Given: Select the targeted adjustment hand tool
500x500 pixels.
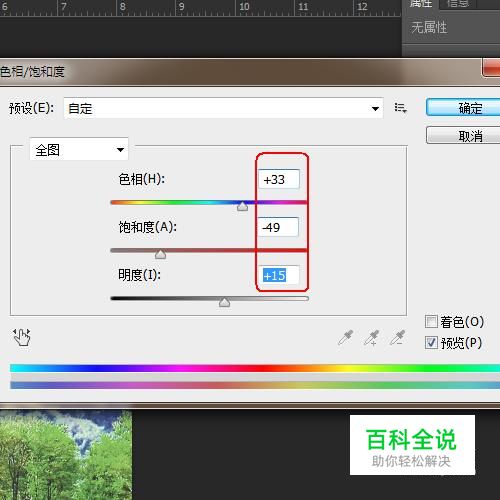Looking at the screenshot, I should (x=22, y=337).
